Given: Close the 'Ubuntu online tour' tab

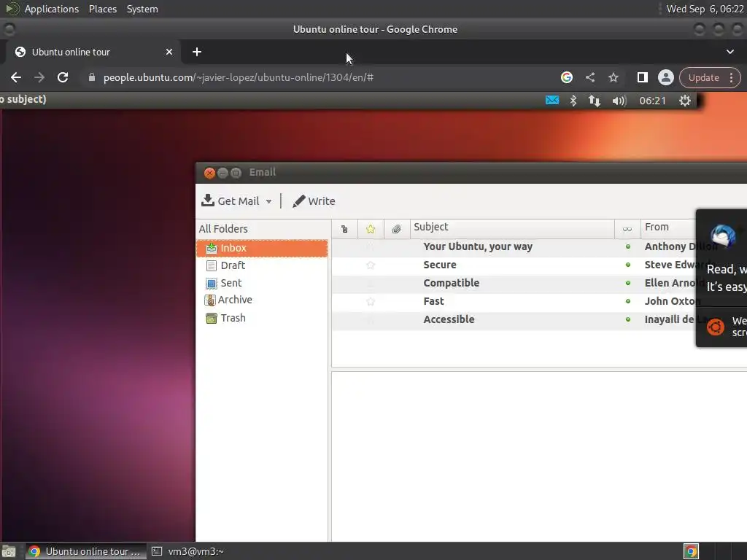Looking at the screenshot, I should click(169, 52).
